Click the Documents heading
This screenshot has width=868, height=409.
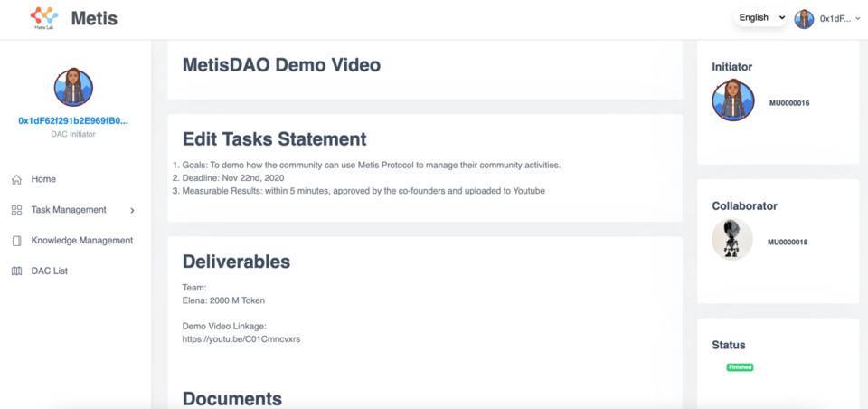click(x=232, y=398)
